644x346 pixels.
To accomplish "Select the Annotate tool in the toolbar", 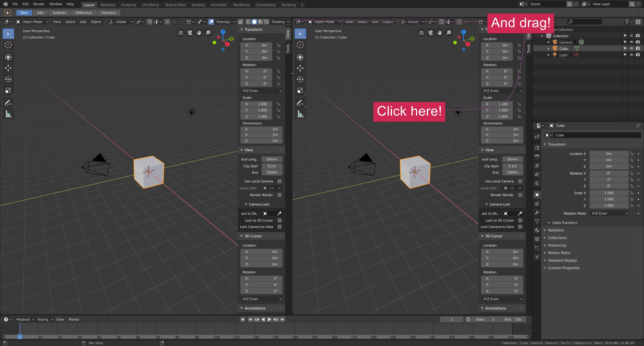I will 8,103.
